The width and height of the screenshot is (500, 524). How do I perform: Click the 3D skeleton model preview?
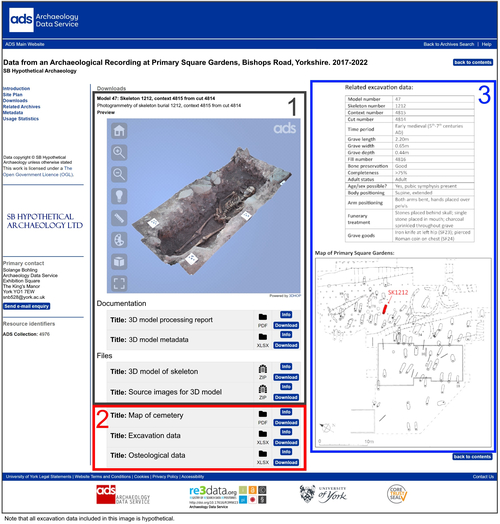coord(204,206)
